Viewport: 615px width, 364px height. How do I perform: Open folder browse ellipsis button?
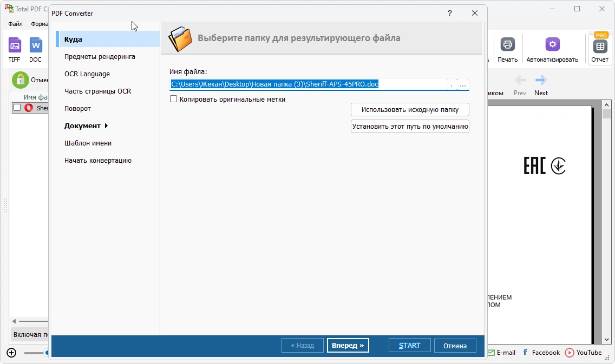click(463, 84)
